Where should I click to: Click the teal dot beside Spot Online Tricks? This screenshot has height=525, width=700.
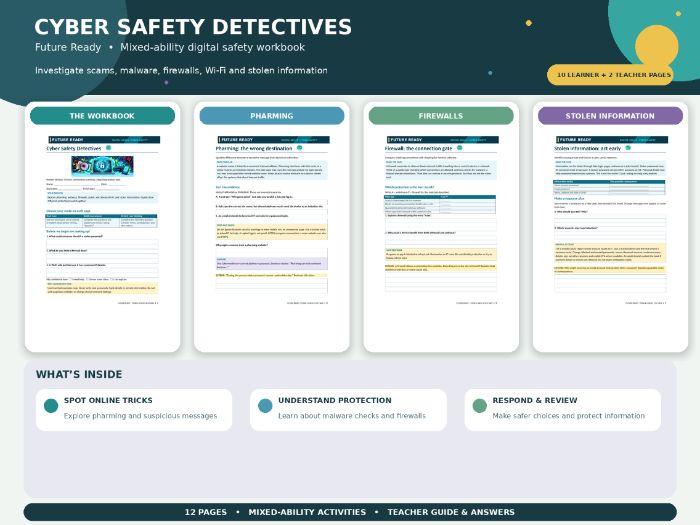(51, 406)
